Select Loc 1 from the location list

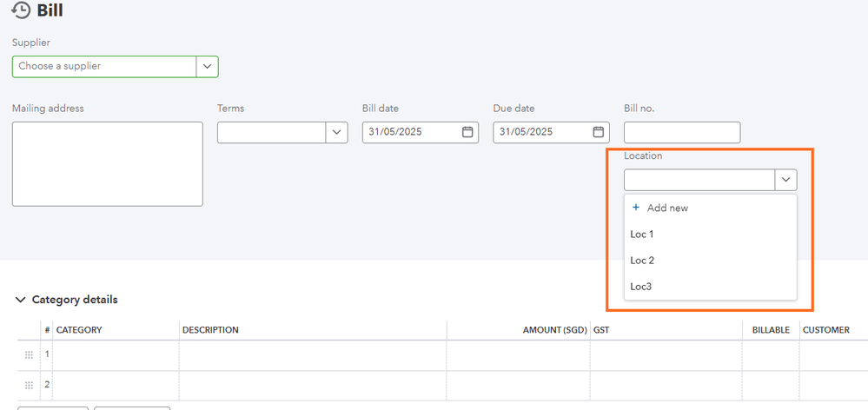pyautogui.click(x=642, y=235)
